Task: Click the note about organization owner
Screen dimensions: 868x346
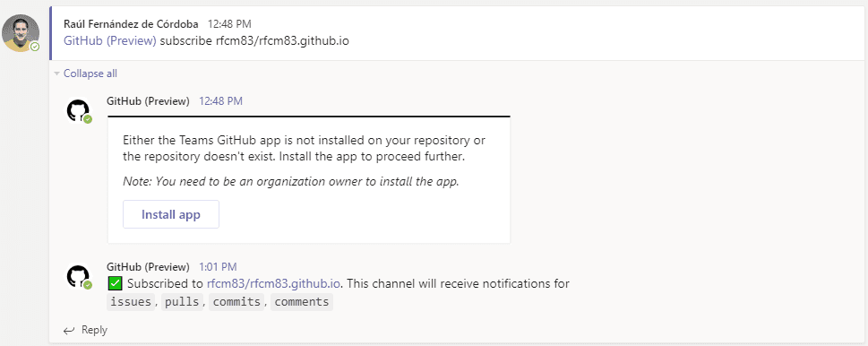Action: (x=291, y=182)
